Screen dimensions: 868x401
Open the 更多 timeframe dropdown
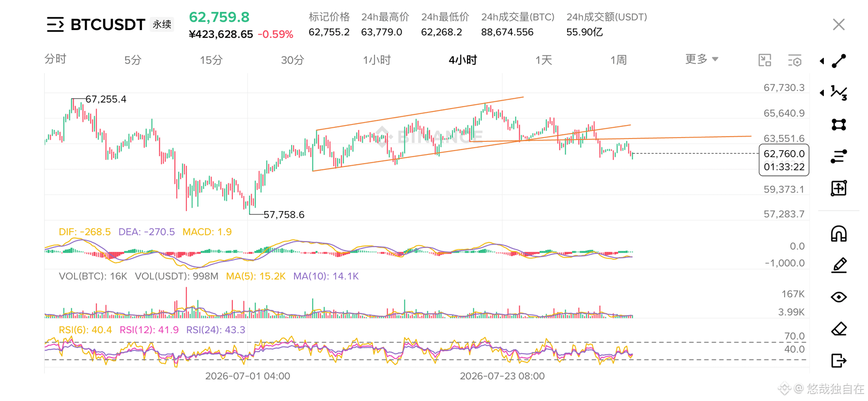coord(702,59)
